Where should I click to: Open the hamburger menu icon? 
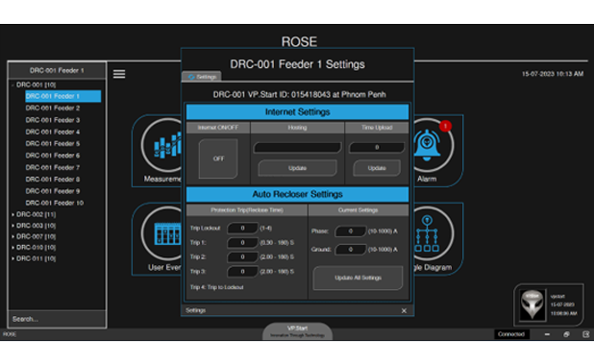pyautogui.click(x=119, y=74)
